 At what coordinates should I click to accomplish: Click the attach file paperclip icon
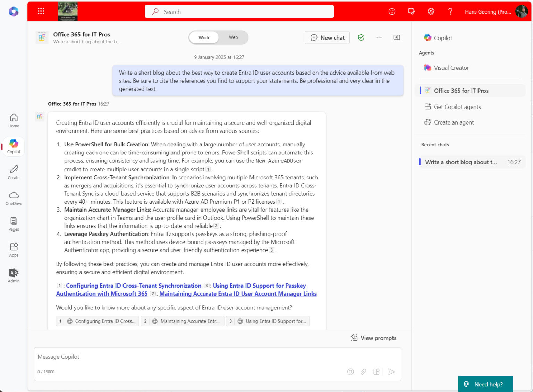pyautogui.click(x=363, y=372)
